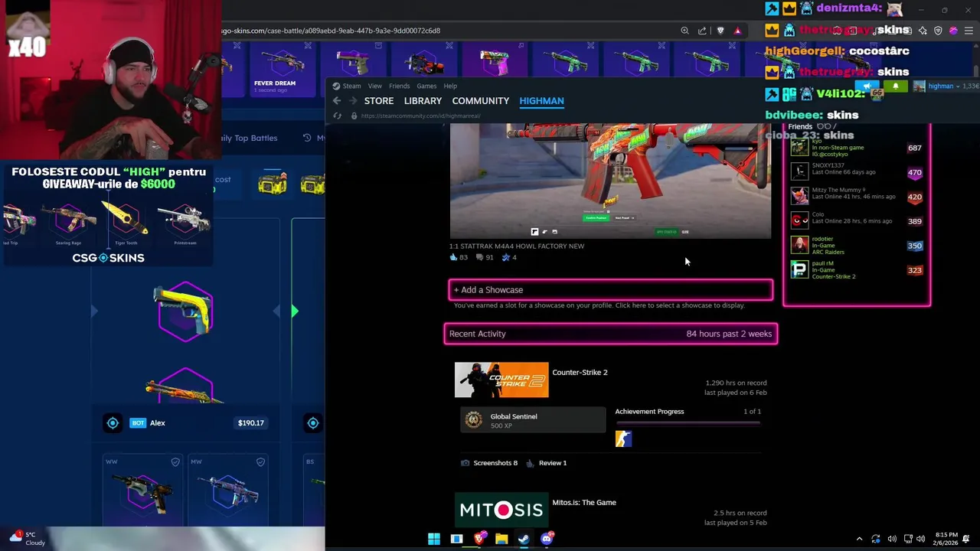Open Steam notifications bell

(x=895, y=86)
